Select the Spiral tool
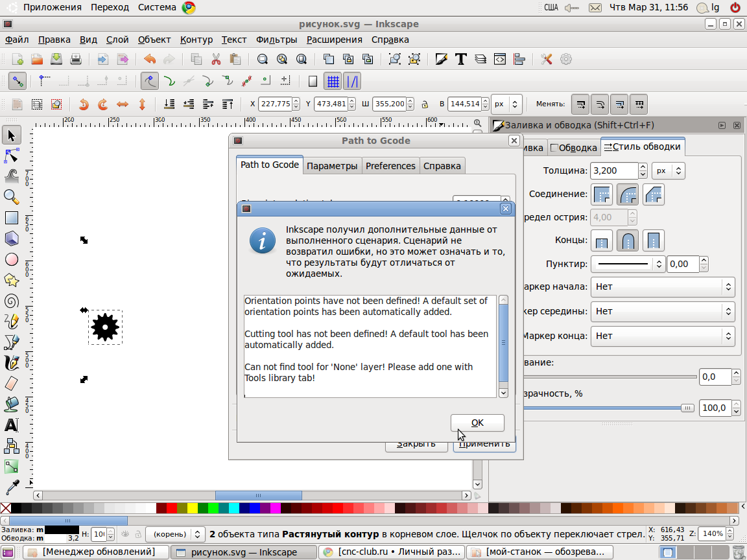This screenshot has height=560, width=747. (x=12, y=301)
